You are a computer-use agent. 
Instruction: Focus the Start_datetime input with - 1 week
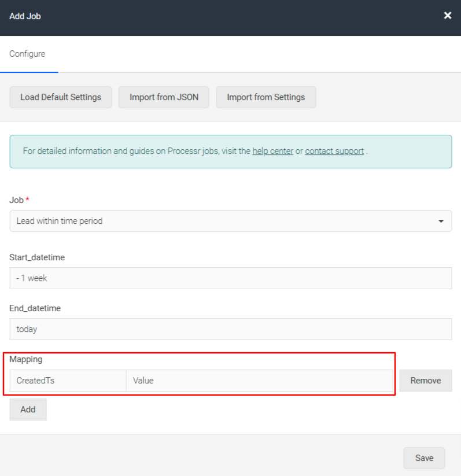click(230, 278)
